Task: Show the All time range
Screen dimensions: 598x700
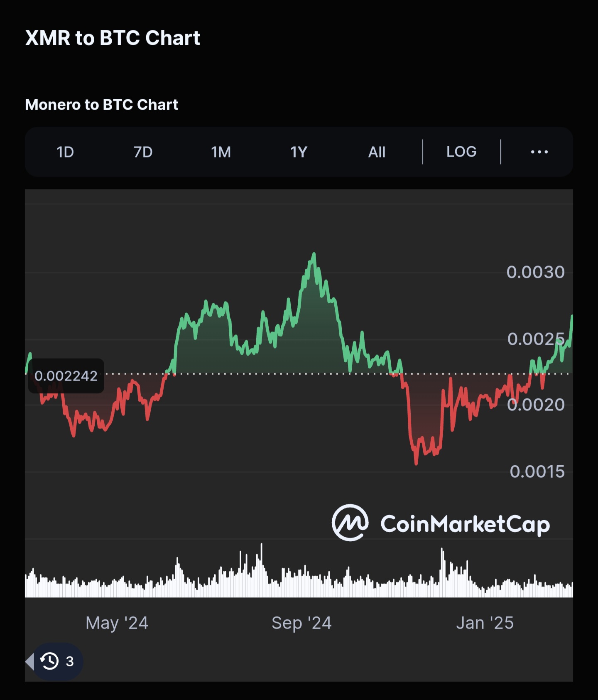Action: pos(377,152)
